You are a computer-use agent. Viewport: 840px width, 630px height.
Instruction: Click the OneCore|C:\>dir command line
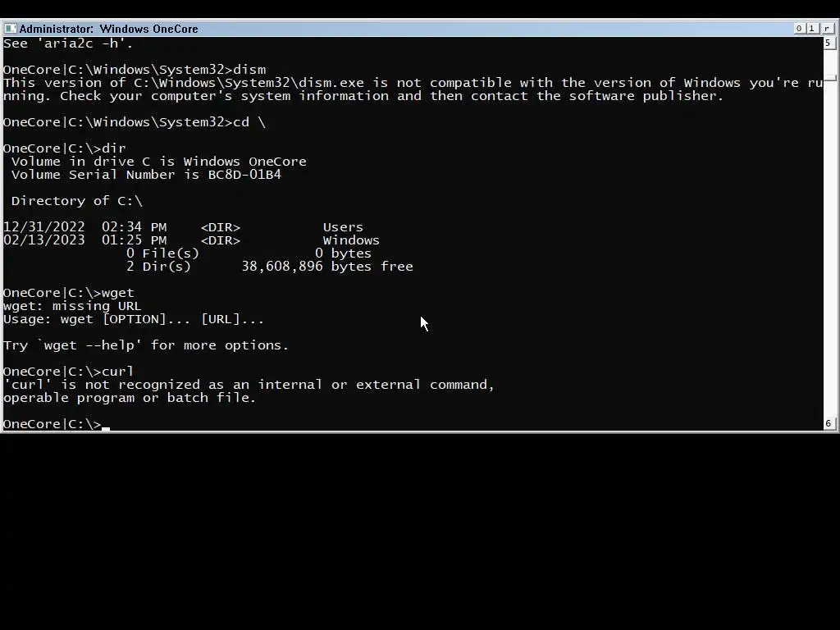[64, 148]
